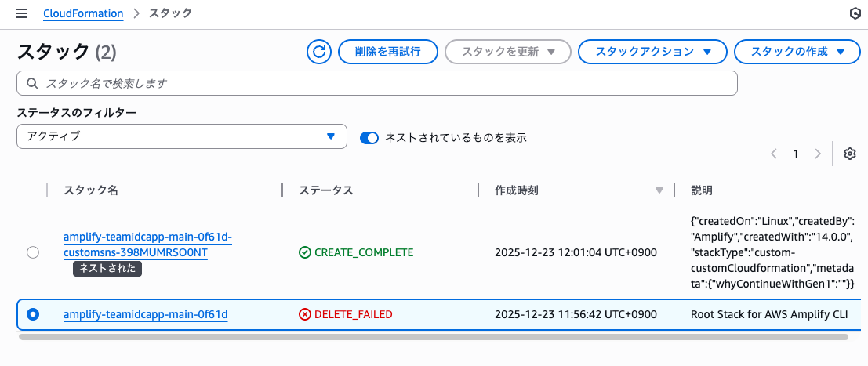Select amplify-teamidcapp-main-0f61d radio button
Screen dimensions: 868x366
click(x=33, y=314)
